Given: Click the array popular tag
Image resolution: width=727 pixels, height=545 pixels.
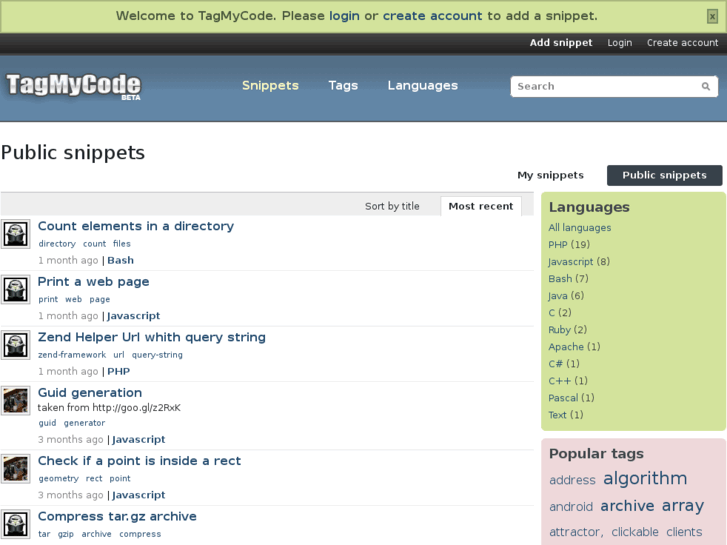Looking at the screenshot, I should tap(683, 506).
